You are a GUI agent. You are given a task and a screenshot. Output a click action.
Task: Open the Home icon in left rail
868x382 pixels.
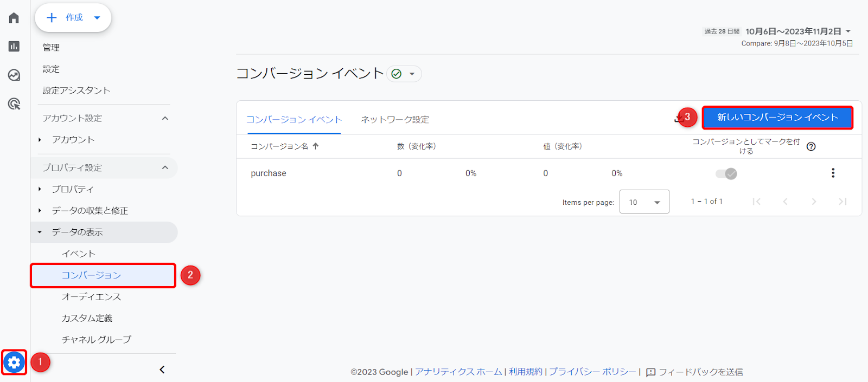click(14, 18)
